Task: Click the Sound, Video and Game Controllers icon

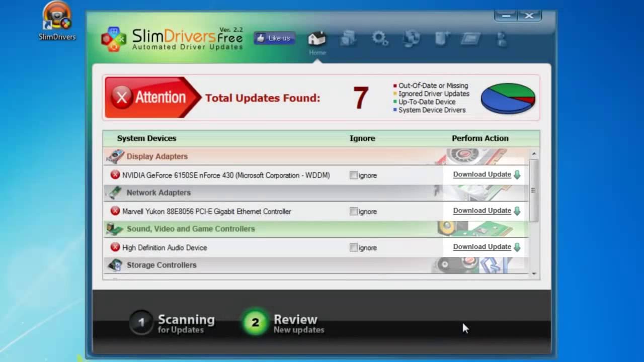Action: (x=115, y=229)
